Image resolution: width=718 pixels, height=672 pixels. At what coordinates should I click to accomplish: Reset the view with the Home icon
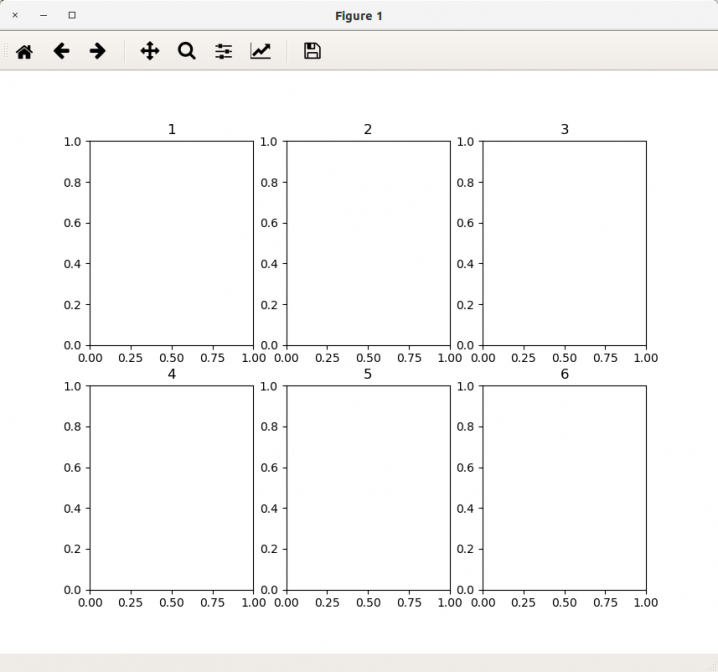(24, 51)
